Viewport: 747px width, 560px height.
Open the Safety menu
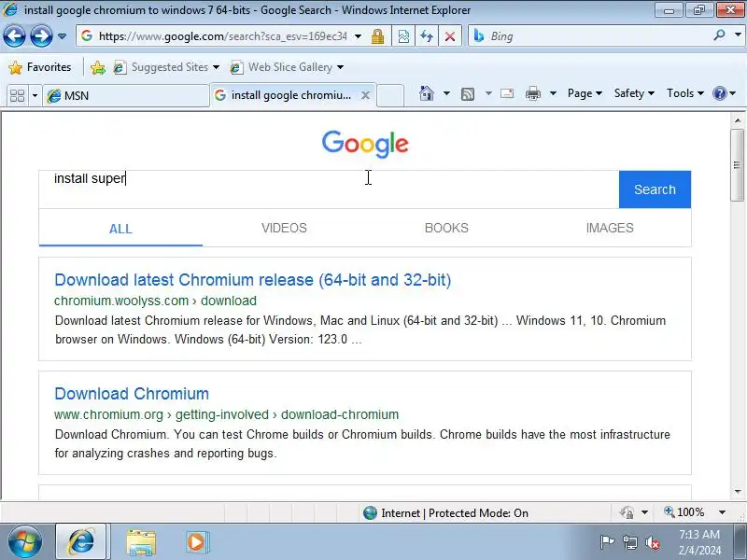tap(634, 93)
